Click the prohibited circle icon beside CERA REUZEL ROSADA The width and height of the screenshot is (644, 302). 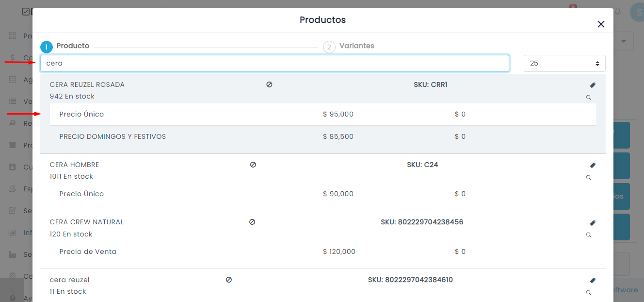tap(269, 84)
